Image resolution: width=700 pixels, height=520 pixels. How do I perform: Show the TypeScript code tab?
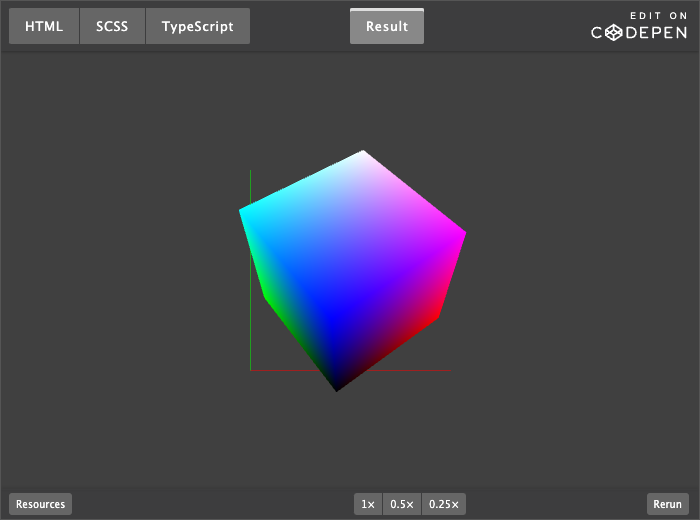pyautogui.click(x=198, y=26)
